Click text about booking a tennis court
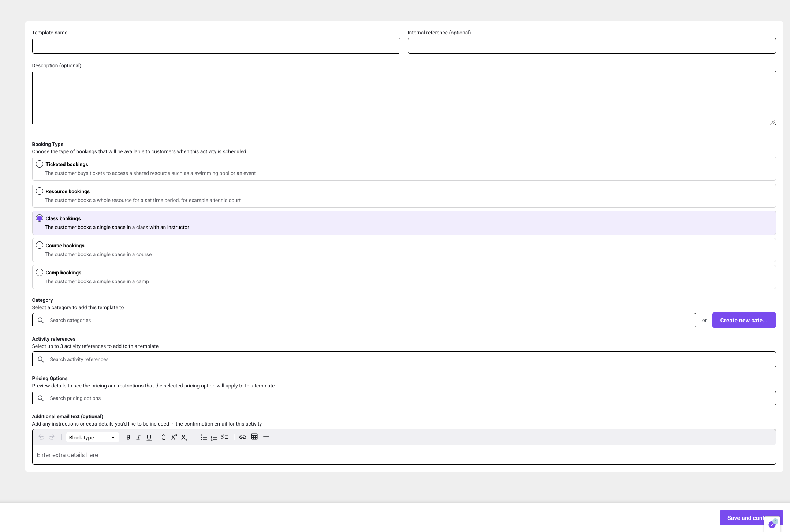Screen dimensions: 790x532 143,200
